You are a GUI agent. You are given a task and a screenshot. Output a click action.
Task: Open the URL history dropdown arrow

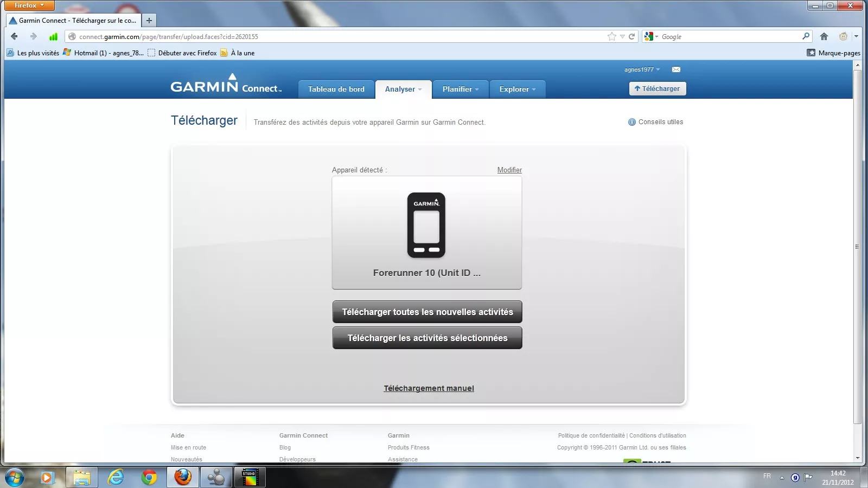(x=622, y=36)
